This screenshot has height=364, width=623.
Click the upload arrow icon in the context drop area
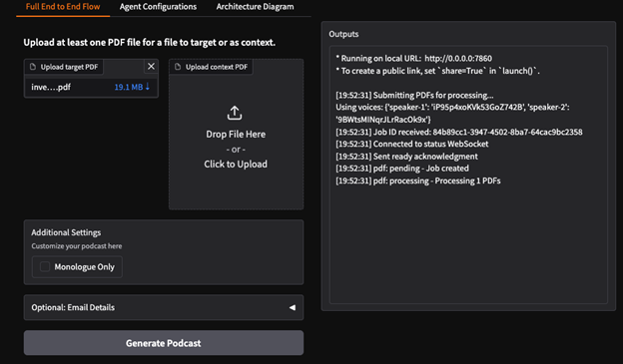(x=235, y=113)
